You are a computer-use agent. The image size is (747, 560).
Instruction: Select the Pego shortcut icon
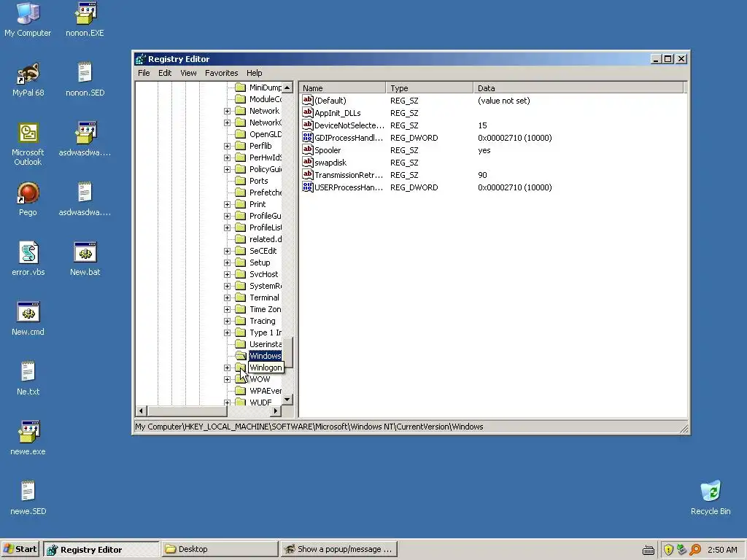point(28,193)
